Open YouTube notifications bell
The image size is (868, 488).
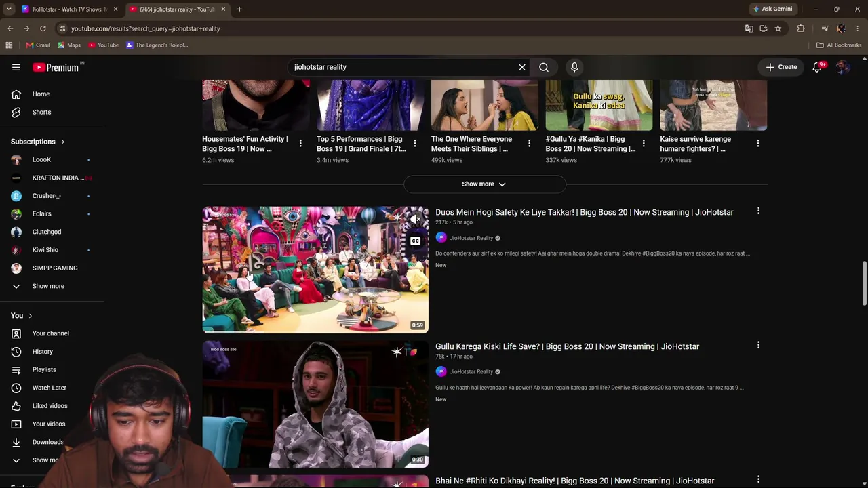coord(818,67)
